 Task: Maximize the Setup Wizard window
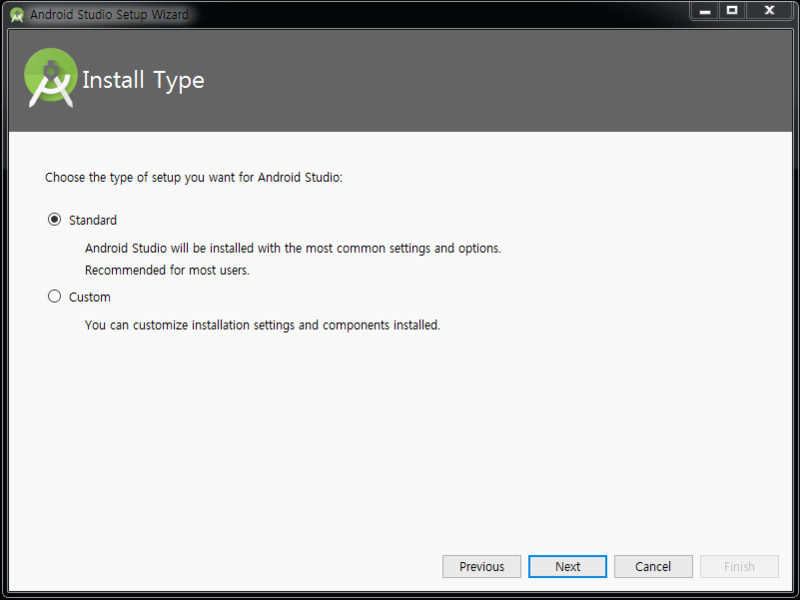[x=732, y=11]
